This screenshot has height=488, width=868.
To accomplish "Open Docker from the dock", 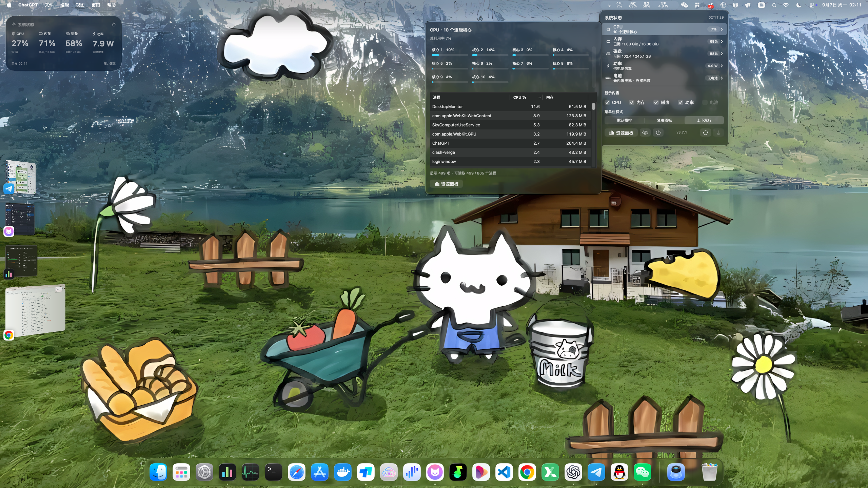I will pyautogui.click(x=342, y=472).
